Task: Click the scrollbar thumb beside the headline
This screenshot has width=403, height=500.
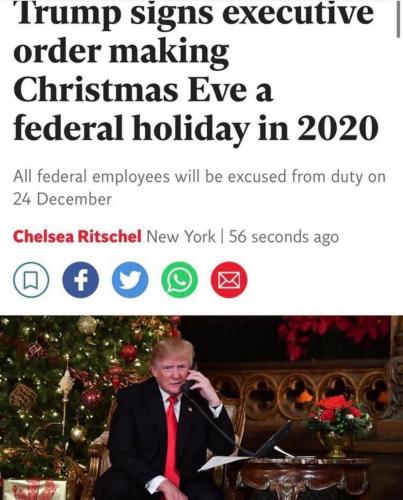Action: click(x=398, y=19)
